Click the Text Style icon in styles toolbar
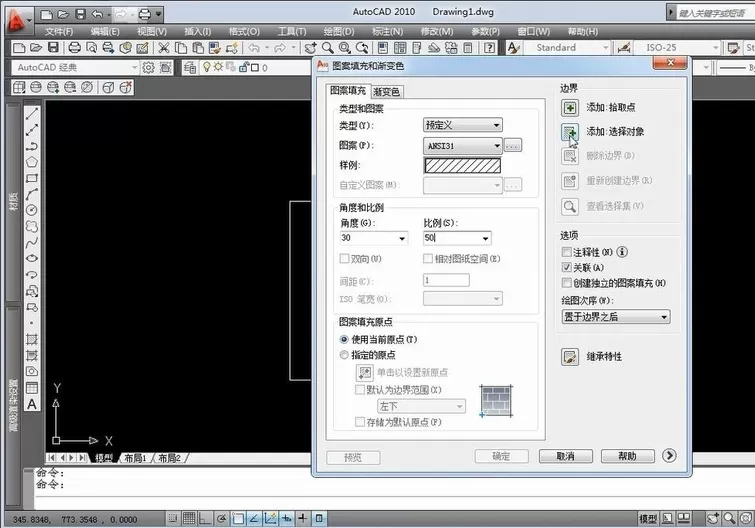This screenshot has width=755, height=528. [513, 48]
